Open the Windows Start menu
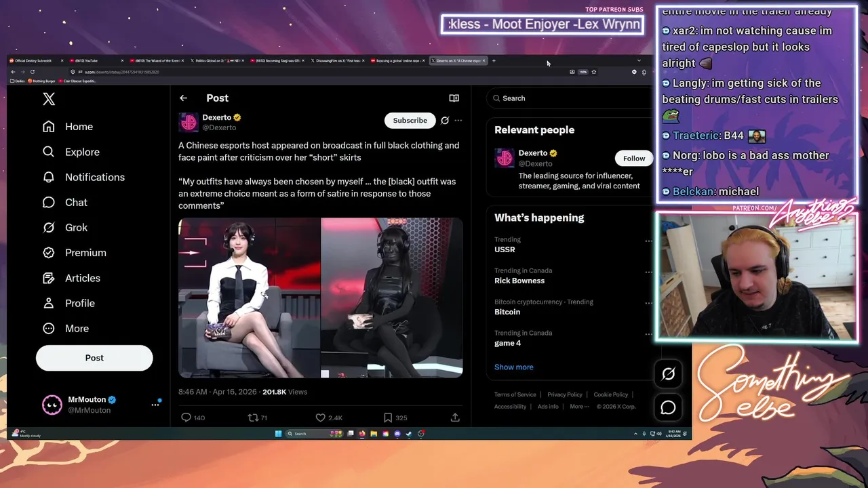Screen dimensions: 868x488 pyautogui.click(x=278, y=434)
